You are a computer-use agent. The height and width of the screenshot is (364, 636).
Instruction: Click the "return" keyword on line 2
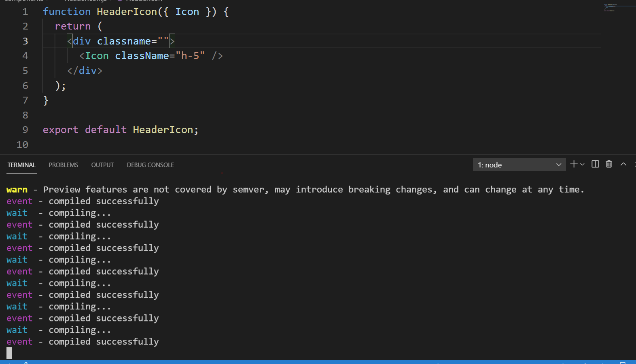pos(73,26)
